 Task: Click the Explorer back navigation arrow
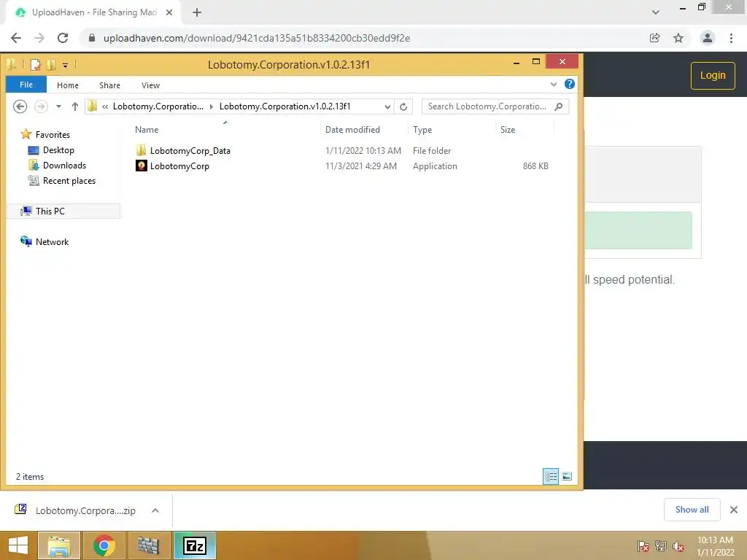coord(20,106)
